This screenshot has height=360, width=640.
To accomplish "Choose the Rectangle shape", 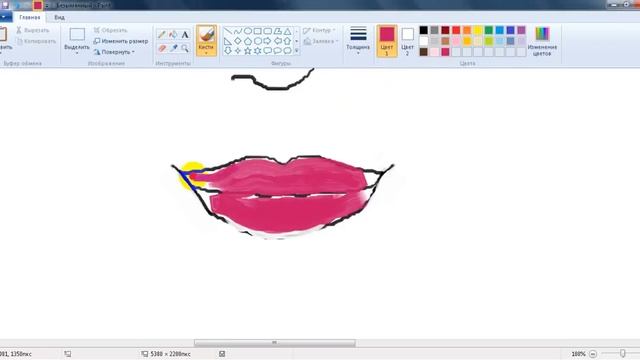I will [x=258, y=31].
